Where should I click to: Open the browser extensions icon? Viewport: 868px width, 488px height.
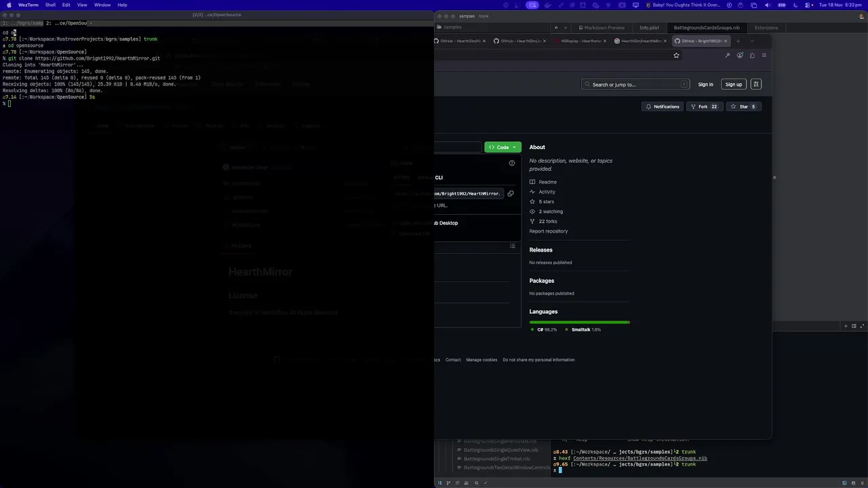click(752, 56)
